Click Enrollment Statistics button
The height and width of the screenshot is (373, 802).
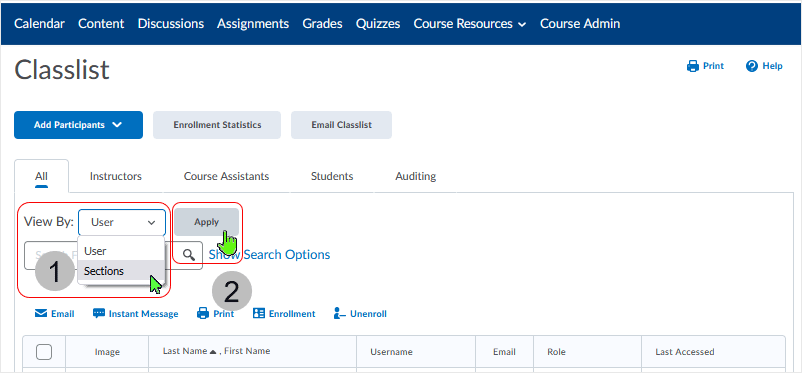217,125
